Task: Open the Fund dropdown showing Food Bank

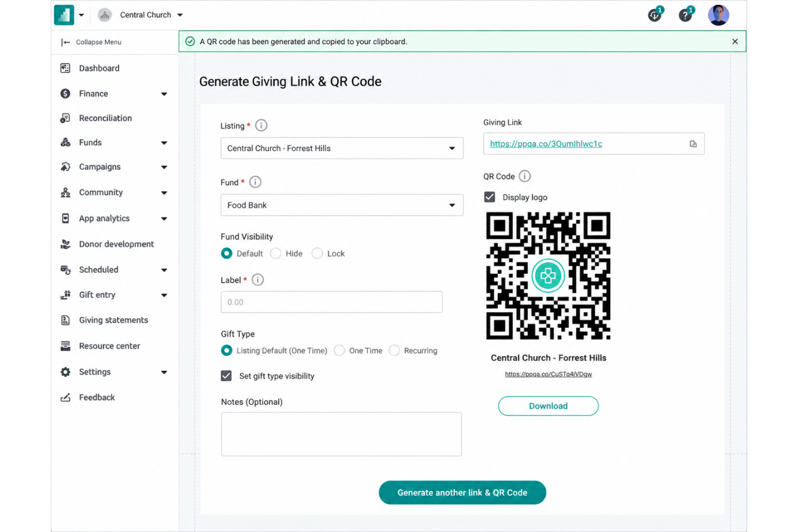Action: (x=342, y=205)
